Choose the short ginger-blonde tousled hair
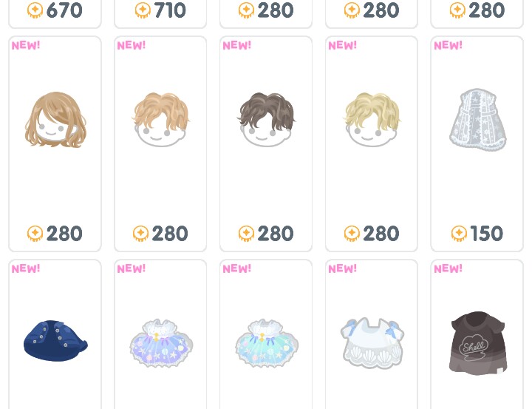Image resolution: width=532 pixels, height=409 pixels. coord(160,119)
